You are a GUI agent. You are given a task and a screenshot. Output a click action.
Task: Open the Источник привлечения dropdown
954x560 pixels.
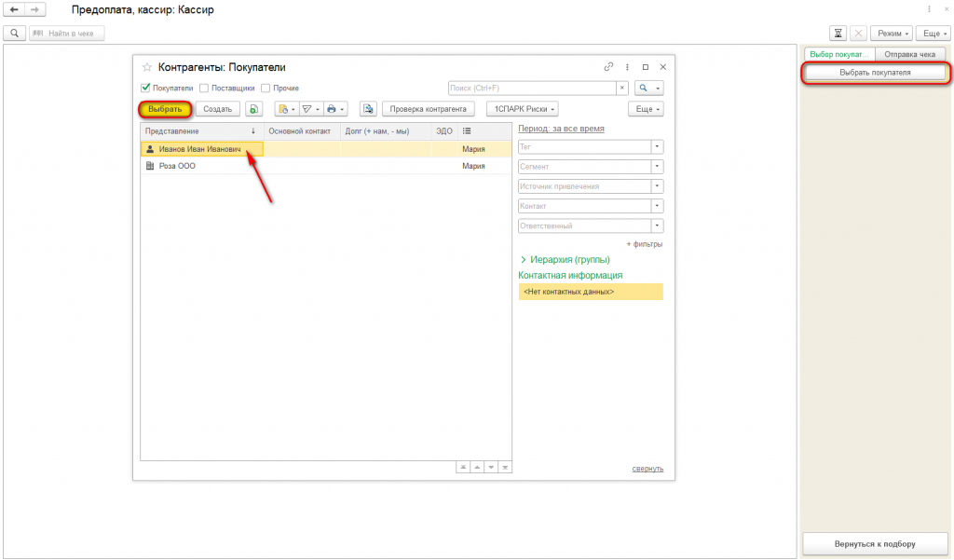point(657,187)
